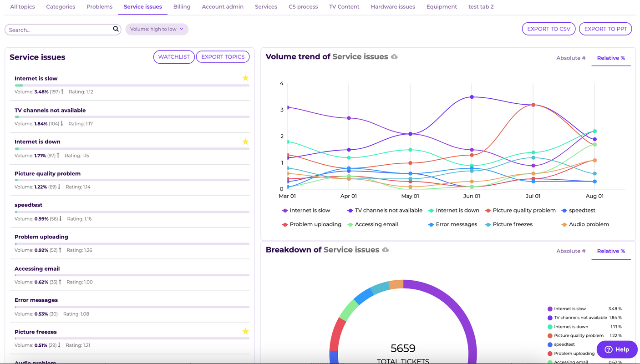Open the Categories tab
Viewport: 640px width, 364px height.
pyautogui.click(x=61, y=7)
